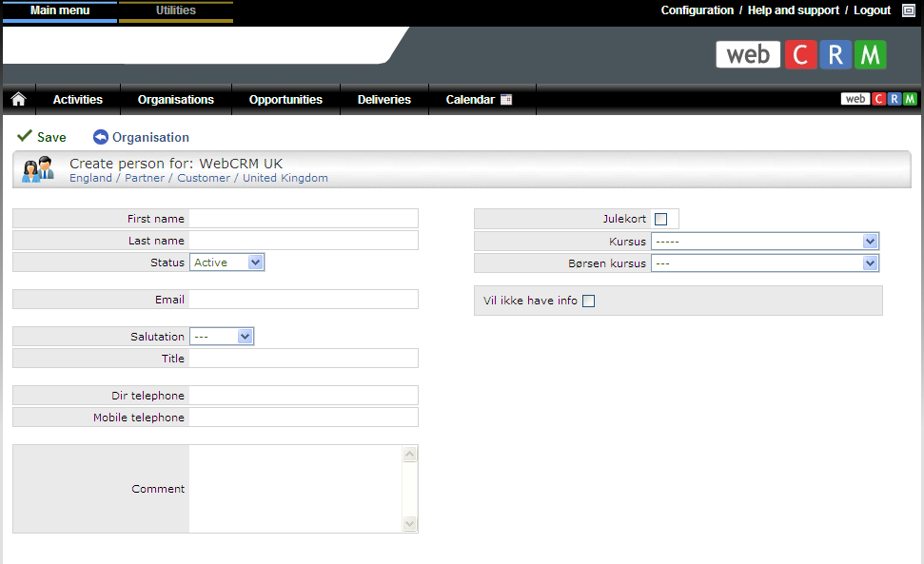Click the Save button text

[x=51, y=137]
